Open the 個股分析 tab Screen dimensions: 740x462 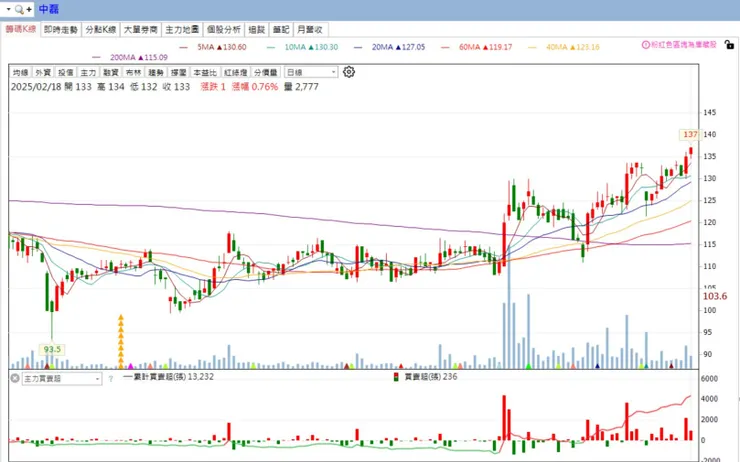click(224, 30)
